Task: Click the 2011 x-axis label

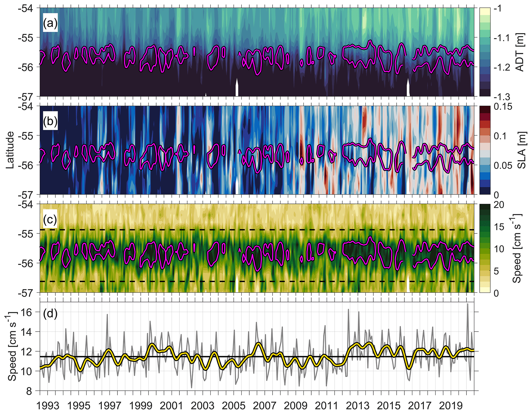Action: click(327, 406)
